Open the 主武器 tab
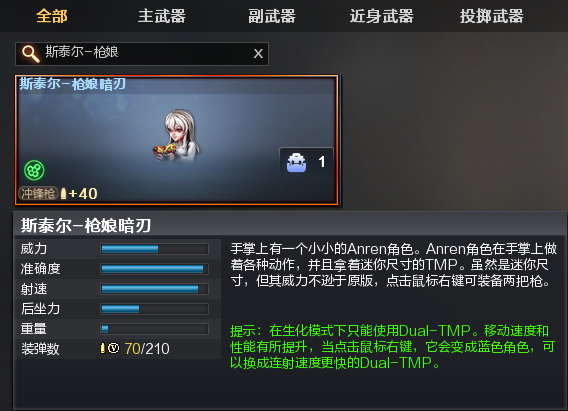568x411 pixels. click(162, 16)
